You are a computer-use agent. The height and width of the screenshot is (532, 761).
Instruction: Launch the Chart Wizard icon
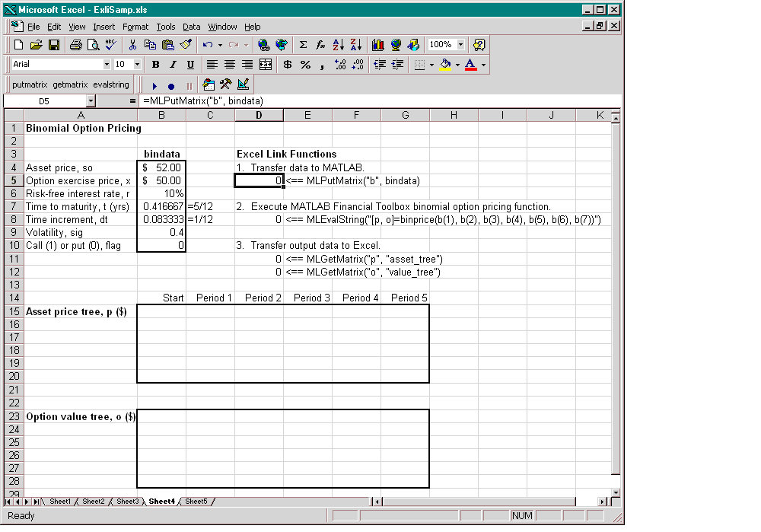pyautogui.click(x=378, y=45)
